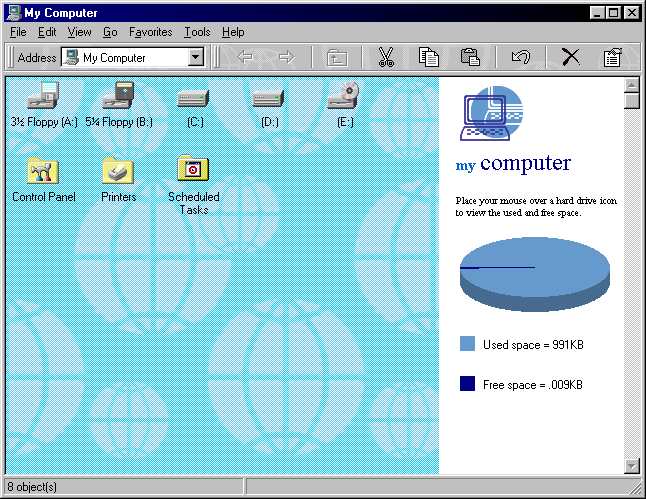The image size is (646, 499).
Task: Click the Cut scissors toolbar icon
Action: tap(386, 57)
